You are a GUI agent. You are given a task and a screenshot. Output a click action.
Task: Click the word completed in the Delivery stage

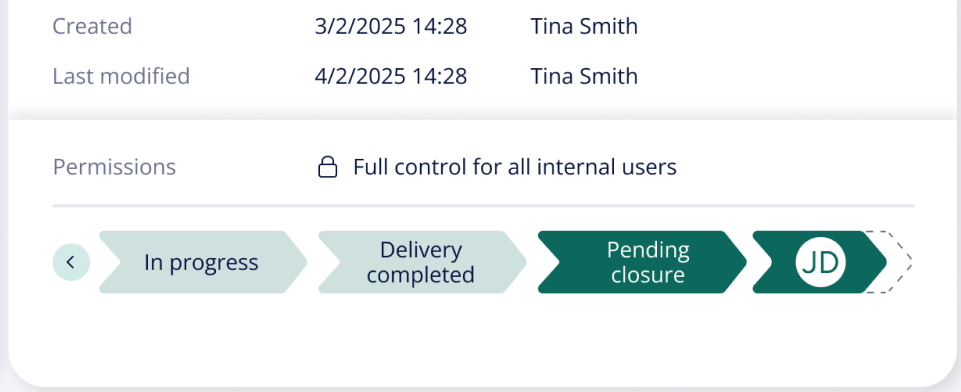pos(420,274)
